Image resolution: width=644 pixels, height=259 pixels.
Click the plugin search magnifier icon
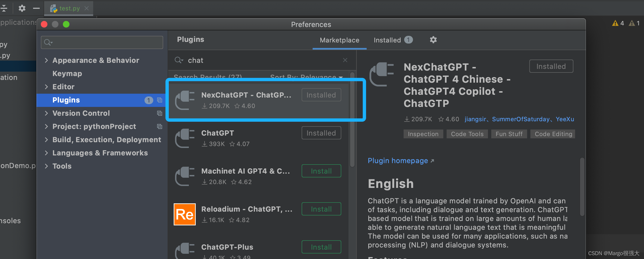click(x=179, y=60)
